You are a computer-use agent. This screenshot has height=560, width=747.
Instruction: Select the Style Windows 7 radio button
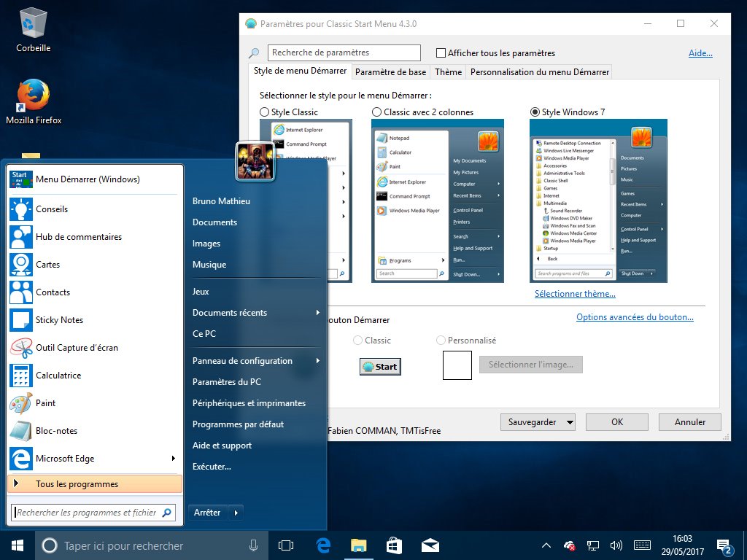pos(535,112)
